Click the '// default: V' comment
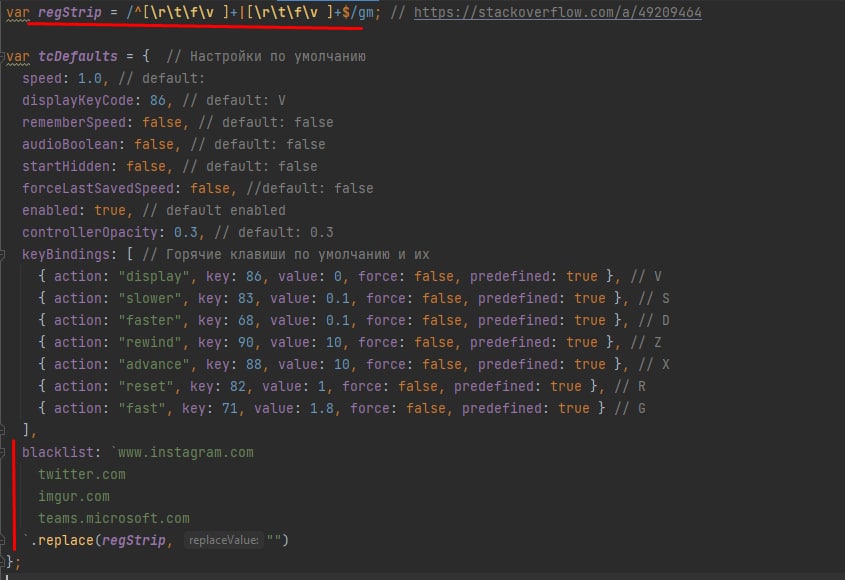845x580 pixels. 234,101
